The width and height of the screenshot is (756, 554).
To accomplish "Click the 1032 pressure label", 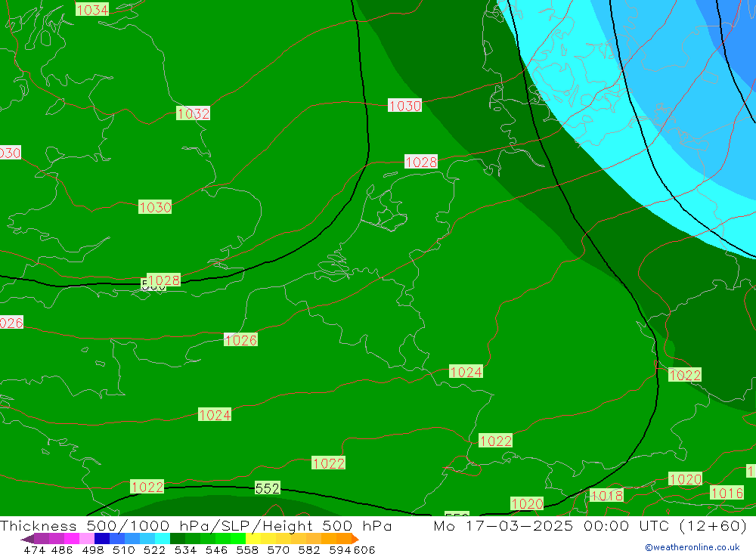I will [193, 113].
